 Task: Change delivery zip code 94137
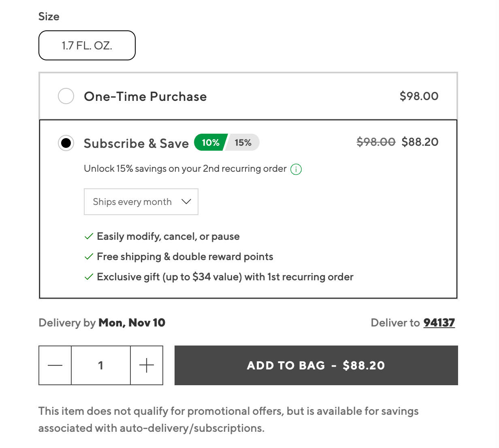[439, 323]
